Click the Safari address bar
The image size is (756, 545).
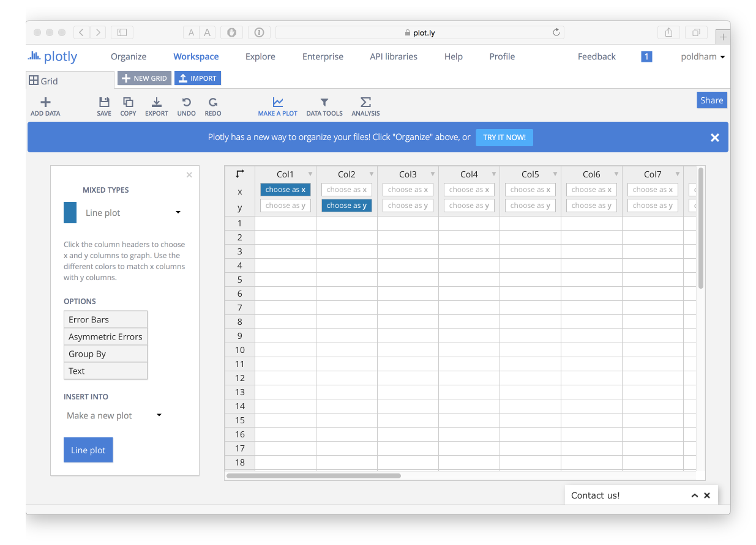[x=420, y=32]
